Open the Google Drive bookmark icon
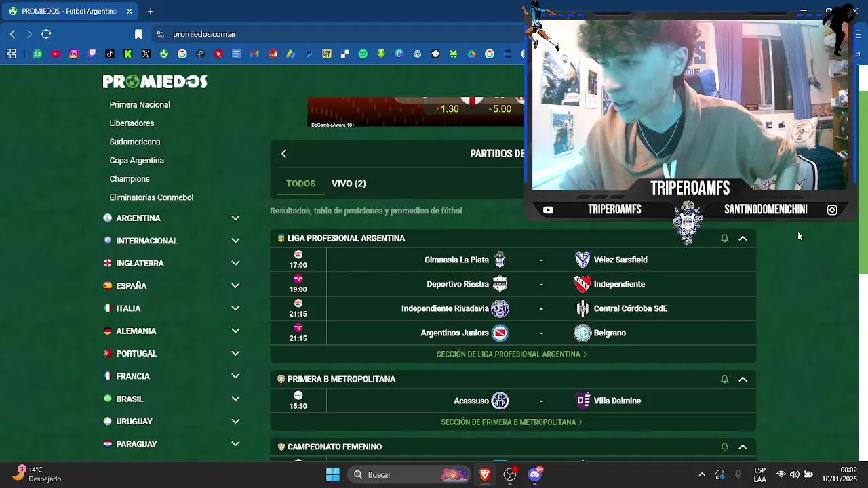The image size is (868, 488). 471,54
